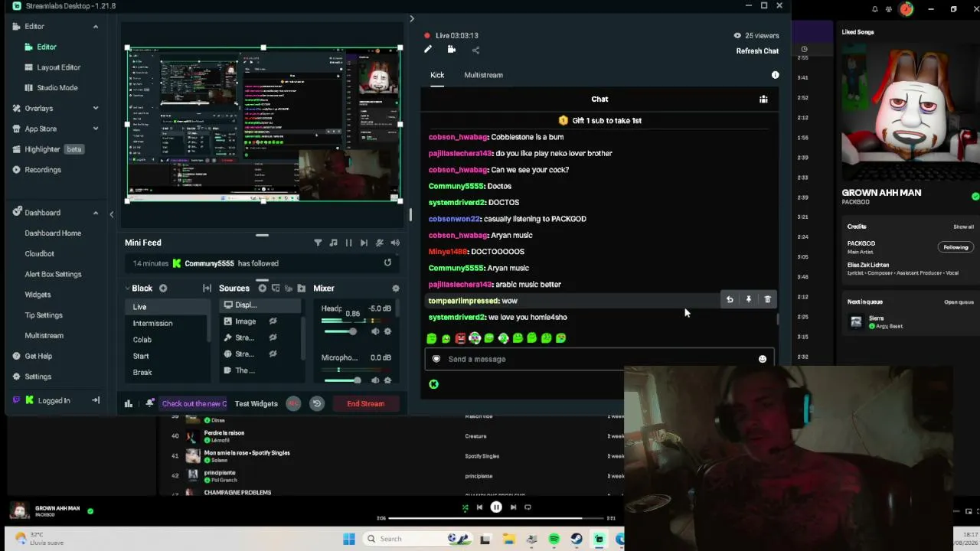Collapse the Dashboard sidebar section
The image size is (980, 551).
tap(96, 213)
